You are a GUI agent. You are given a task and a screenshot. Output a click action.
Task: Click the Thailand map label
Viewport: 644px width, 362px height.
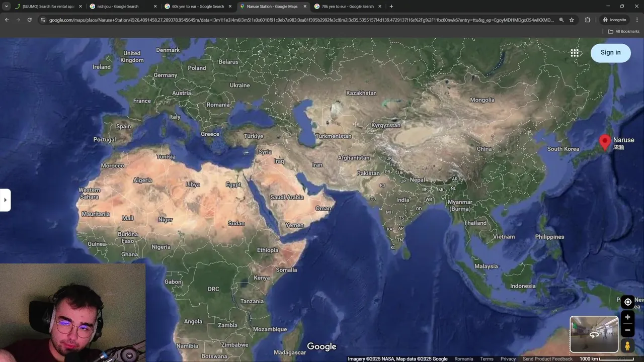(475, 223)
